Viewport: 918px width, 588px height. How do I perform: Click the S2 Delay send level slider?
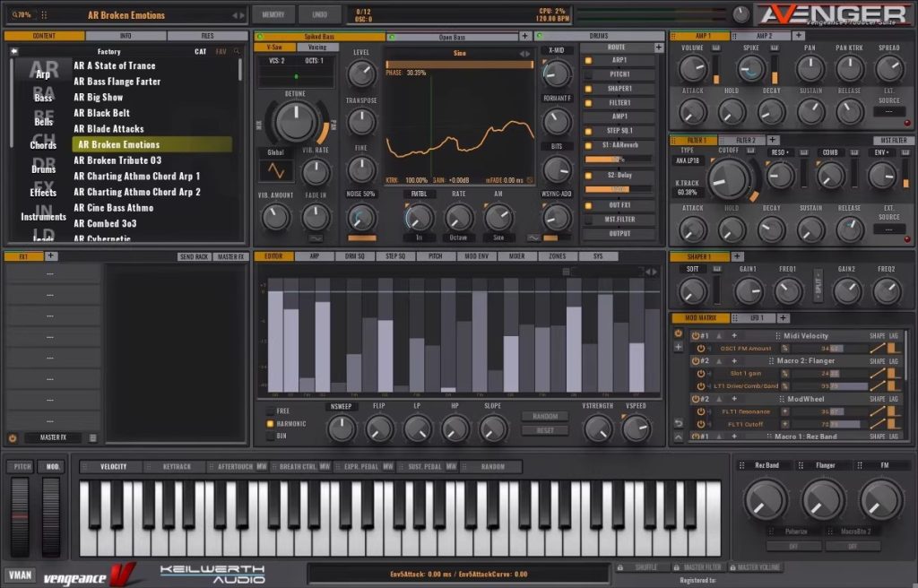tap(619, 189)
